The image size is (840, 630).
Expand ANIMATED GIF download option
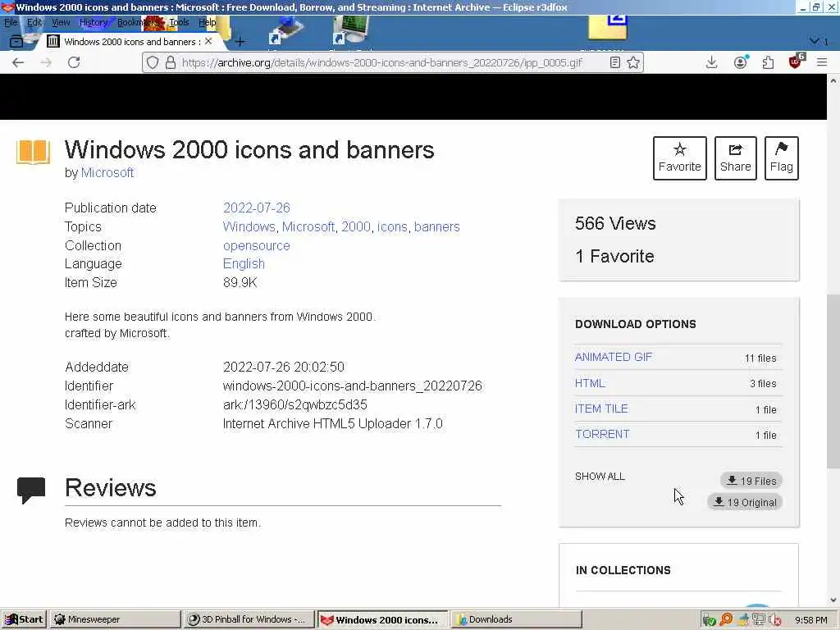(x=614, y=357)
